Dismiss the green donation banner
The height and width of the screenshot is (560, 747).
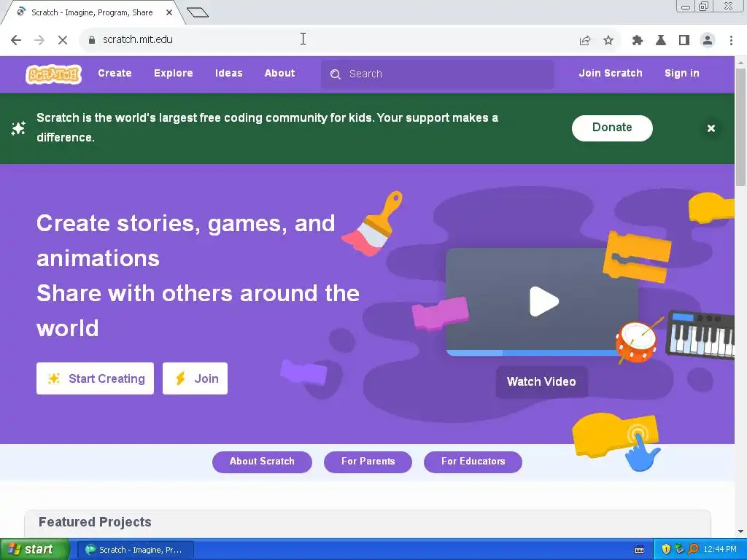pos(711,128)
